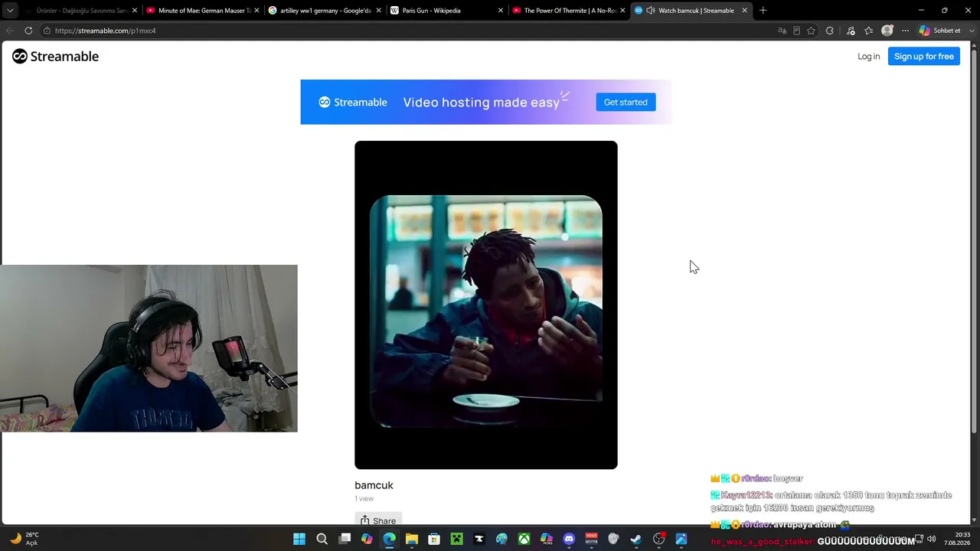Click Get started in the banner
Screen dimensions: 980x551
(x=626, y=103)
